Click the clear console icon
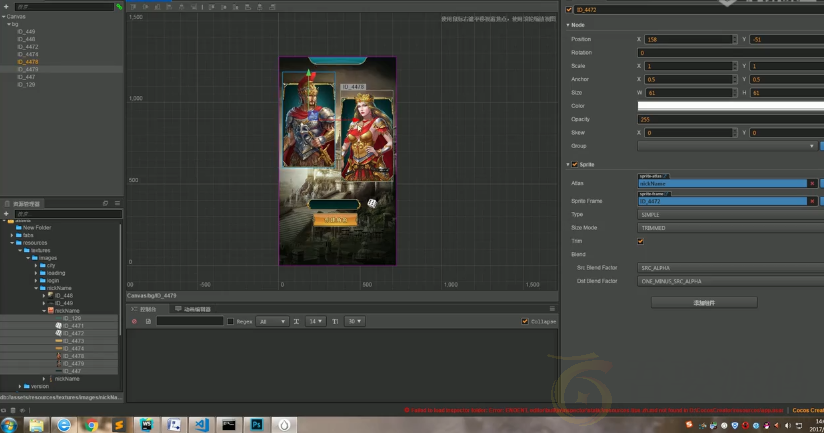The height and width of the screenshot is (433, 824). (136, 321)
